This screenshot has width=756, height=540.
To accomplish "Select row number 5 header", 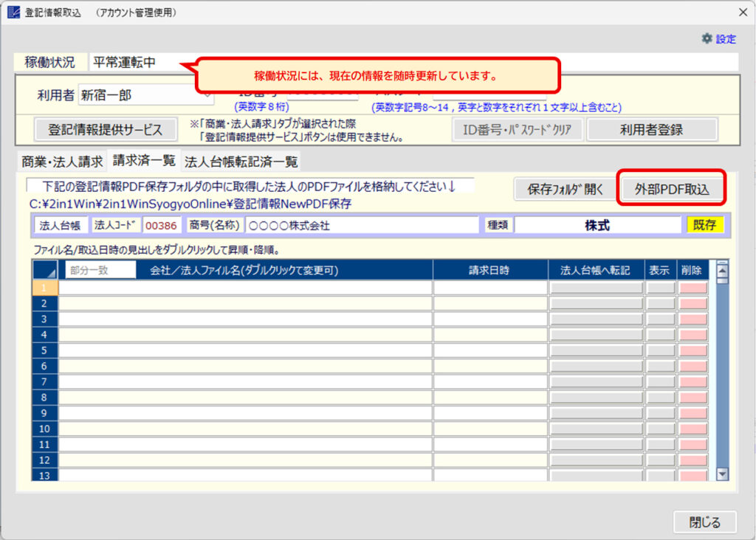I will (x=44, y=350).
